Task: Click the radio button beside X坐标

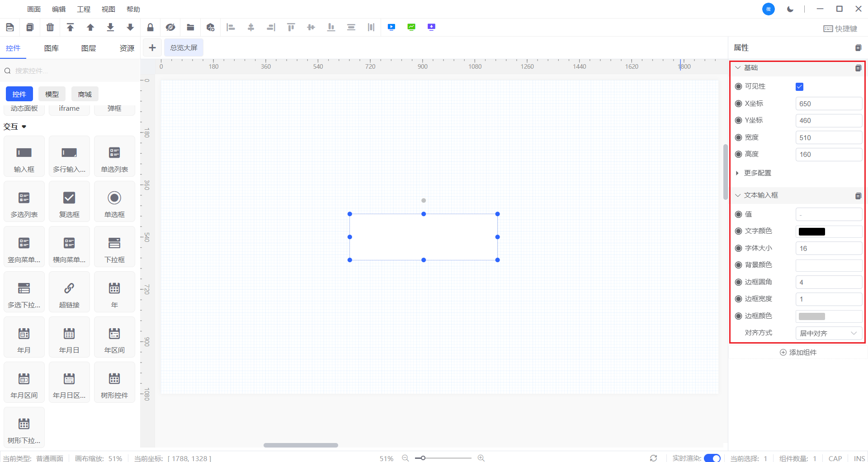Action: pos(738,104)
